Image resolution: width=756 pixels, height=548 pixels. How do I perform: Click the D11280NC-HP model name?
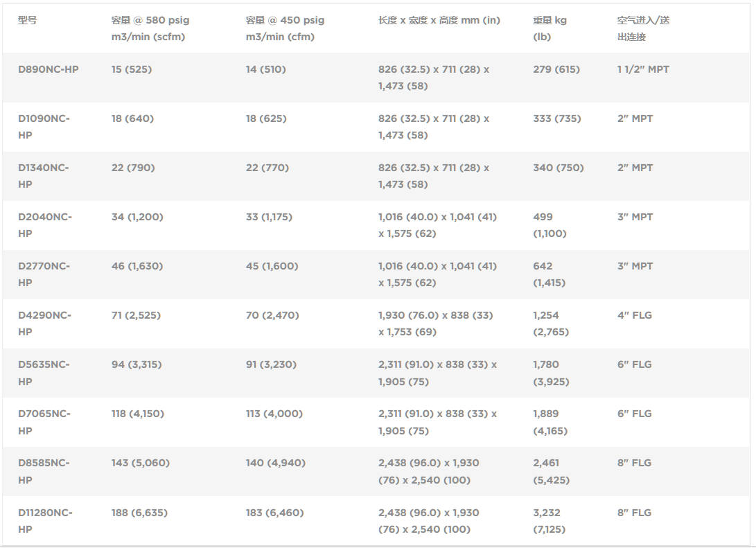[x=45, y=521]
